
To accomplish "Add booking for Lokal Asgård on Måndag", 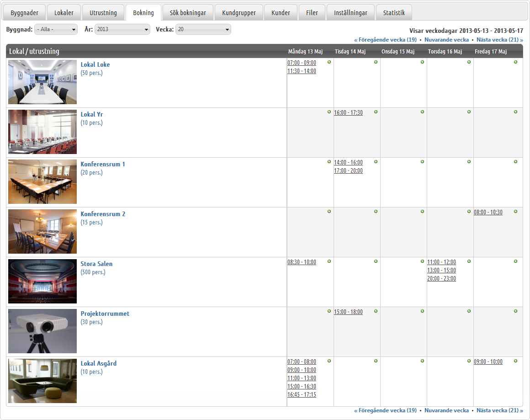I will (x=329, y=361).
